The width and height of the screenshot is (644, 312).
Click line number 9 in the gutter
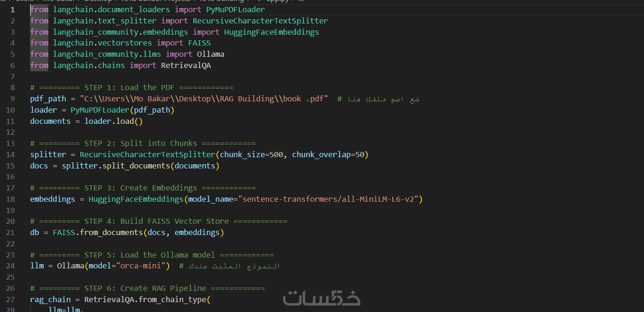pyautogui.click(x=13, y=99)
